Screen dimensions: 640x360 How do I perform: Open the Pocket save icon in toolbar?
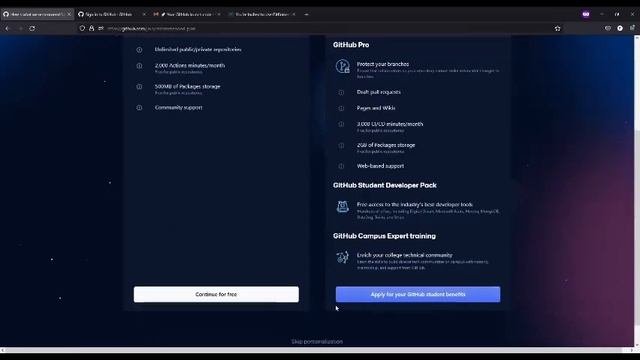point(608,29)
